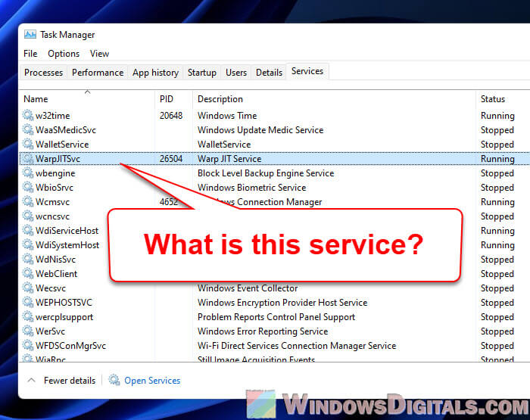
Task: Click the Open Services link
Action: (152, 381)
